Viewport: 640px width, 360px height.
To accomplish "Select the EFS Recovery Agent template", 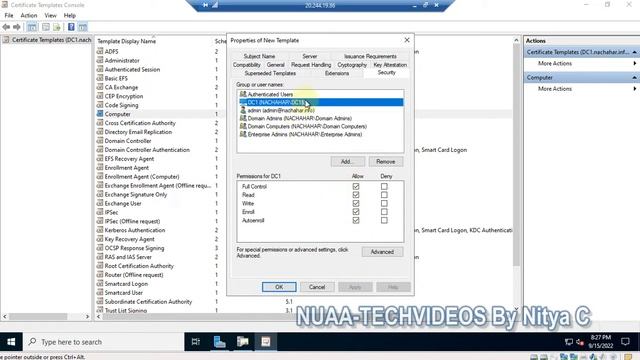I will 129,159.
